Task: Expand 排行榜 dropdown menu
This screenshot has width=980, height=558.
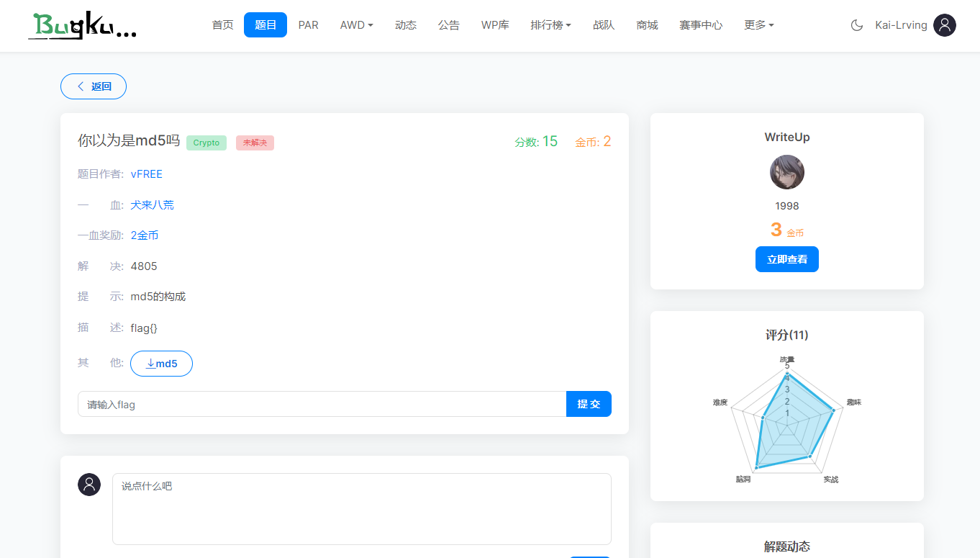Action: coord(551,25)
